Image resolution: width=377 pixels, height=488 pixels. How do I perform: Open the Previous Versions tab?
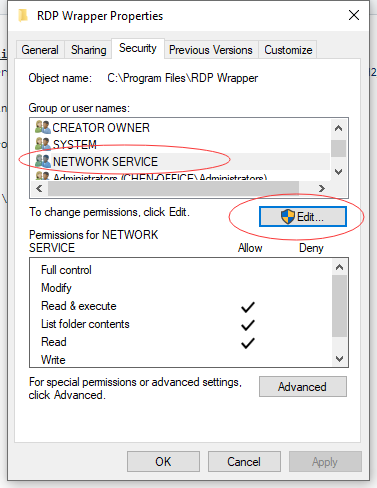211,50
